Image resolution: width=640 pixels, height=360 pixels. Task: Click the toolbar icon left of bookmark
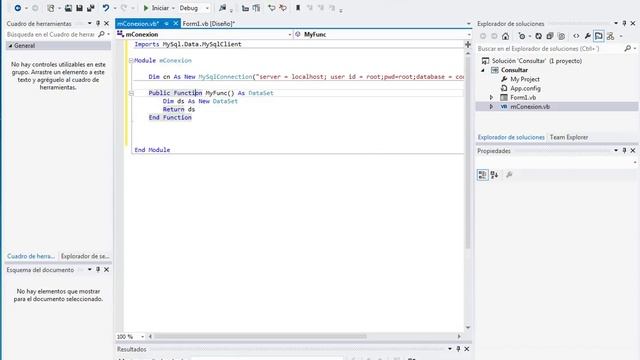[x=283, y=8]
